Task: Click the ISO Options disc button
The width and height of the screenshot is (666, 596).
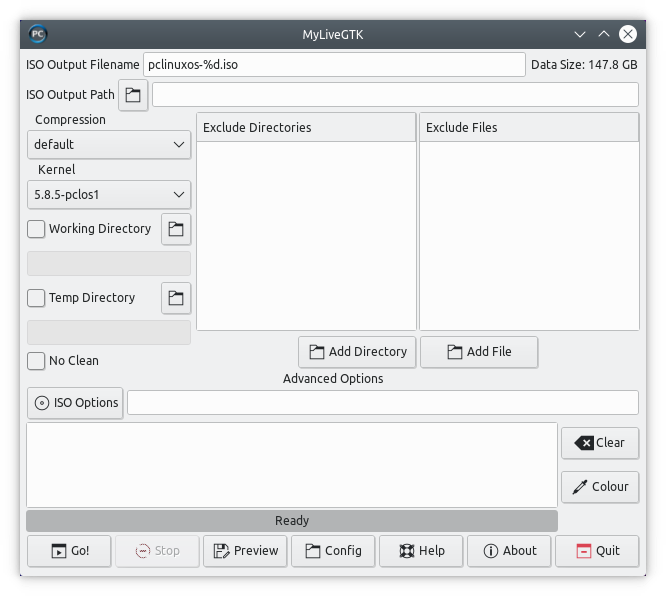Action: pos(75,403)
